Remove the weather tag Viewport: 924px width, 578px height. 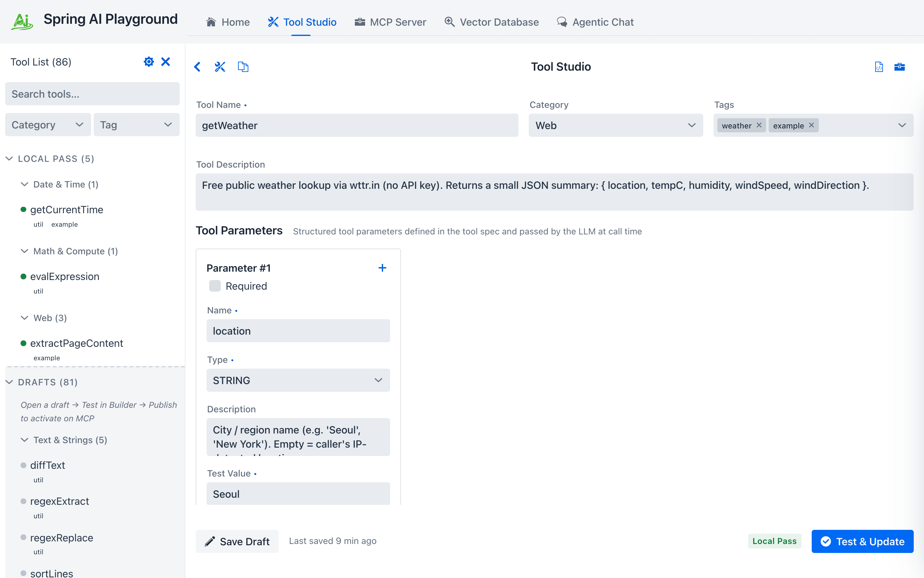(x=759, y=125)
